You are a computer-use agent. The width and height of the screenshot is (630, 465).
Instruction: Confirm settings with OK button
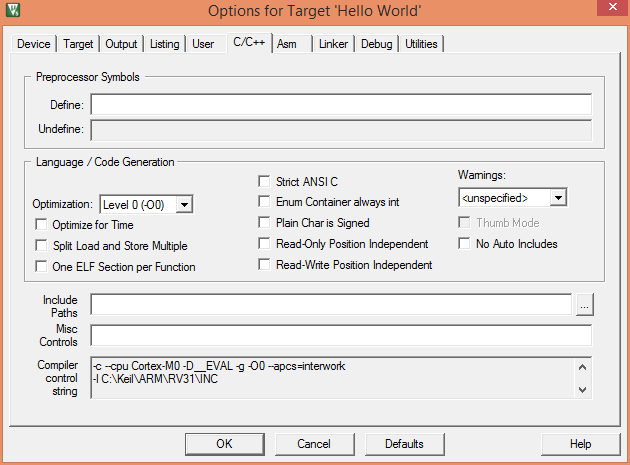pyautogui.click(x=225, y=444)
